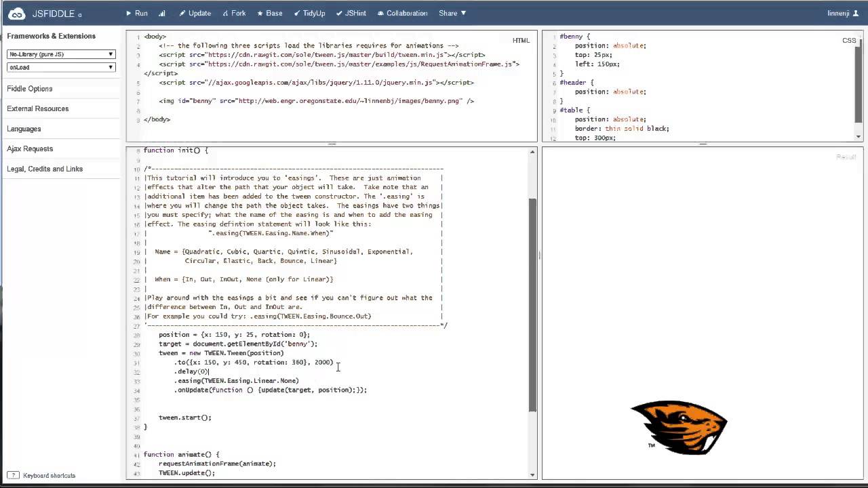This screenshot has width=868, height=488.
Task: Click the .easing(TWEEN.Easing.Linear.None) line
Action: pos(237,381)
